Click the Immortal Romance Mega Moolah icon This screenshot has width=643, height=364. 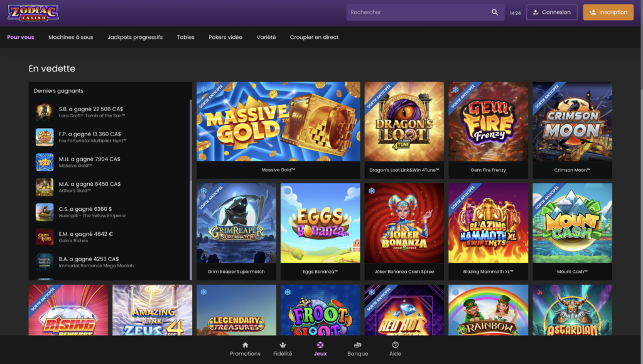tap(45, 262)
